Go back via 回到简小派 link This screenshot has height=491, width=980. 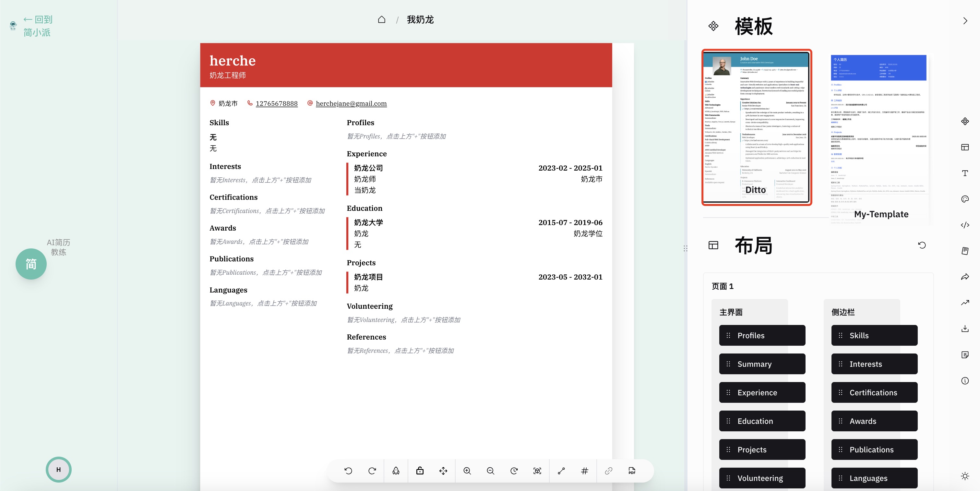pyautogui.click(x=37, y=26)
